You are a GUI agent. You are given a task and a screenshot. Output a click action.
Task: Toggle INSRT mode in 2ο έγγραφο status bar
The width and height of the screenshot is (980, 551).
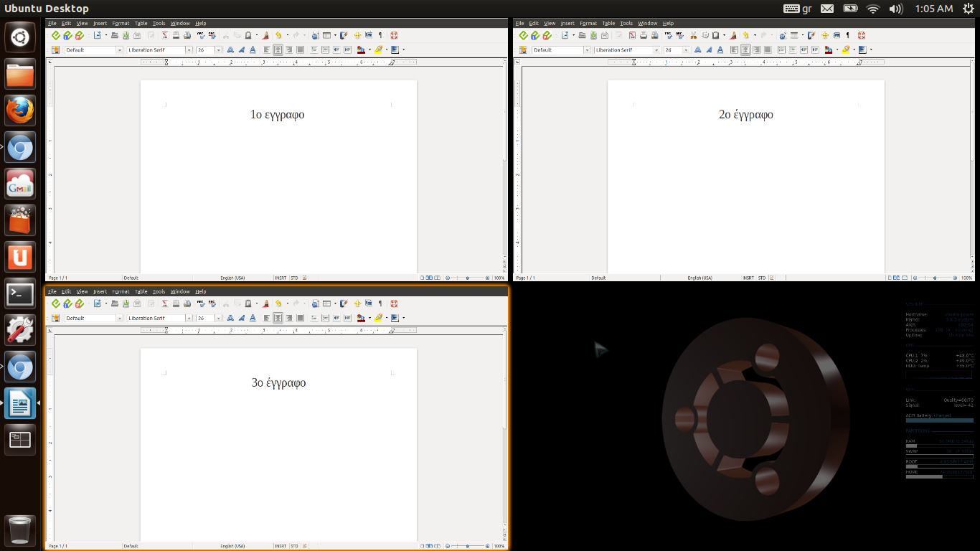(x=748, y=278)
